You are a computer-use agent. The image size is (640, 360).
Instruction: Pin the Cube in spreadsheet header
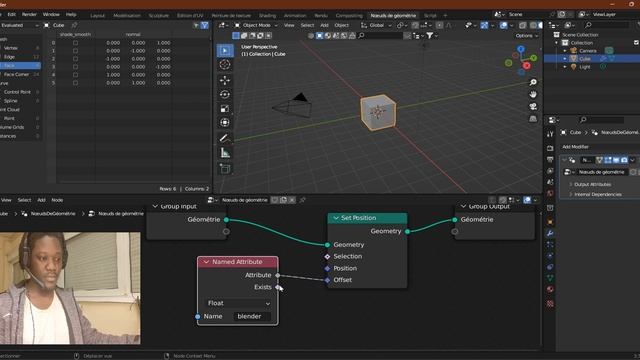(75, 25)
